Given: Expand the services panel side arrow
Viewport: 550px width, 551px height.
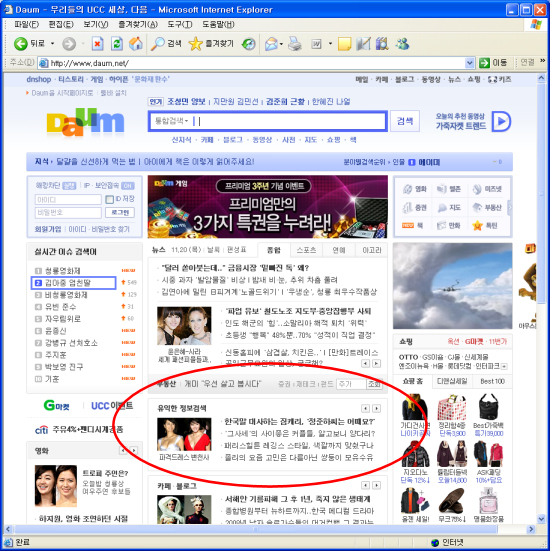Looking at the screenshot, I should 510,207.
